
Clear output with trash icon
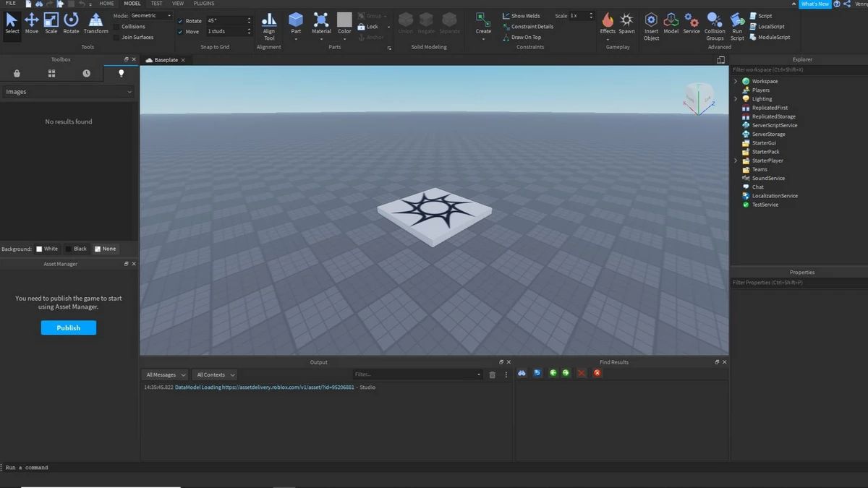492,374
